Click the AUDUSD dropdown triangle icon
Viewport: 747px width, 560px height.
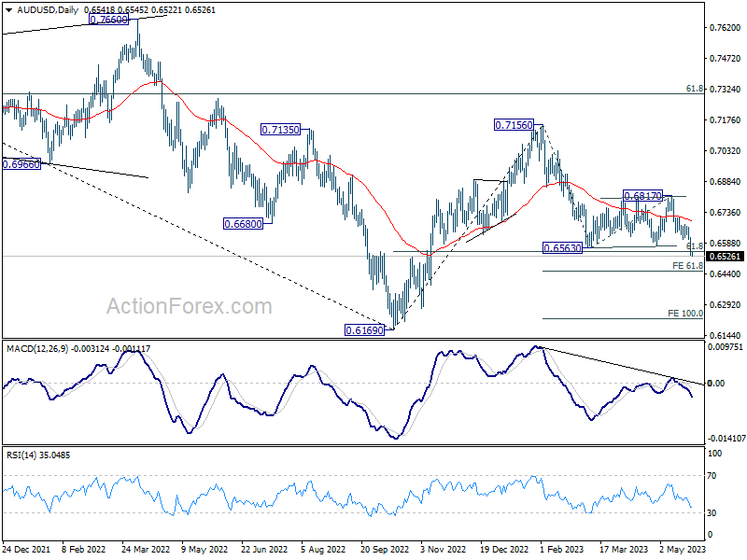[x=8, y=10]
